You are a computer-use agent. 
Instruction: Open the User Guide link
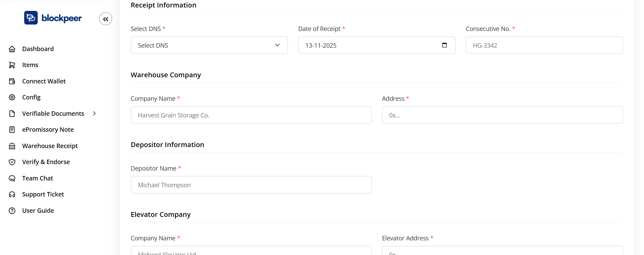point(38,210)
